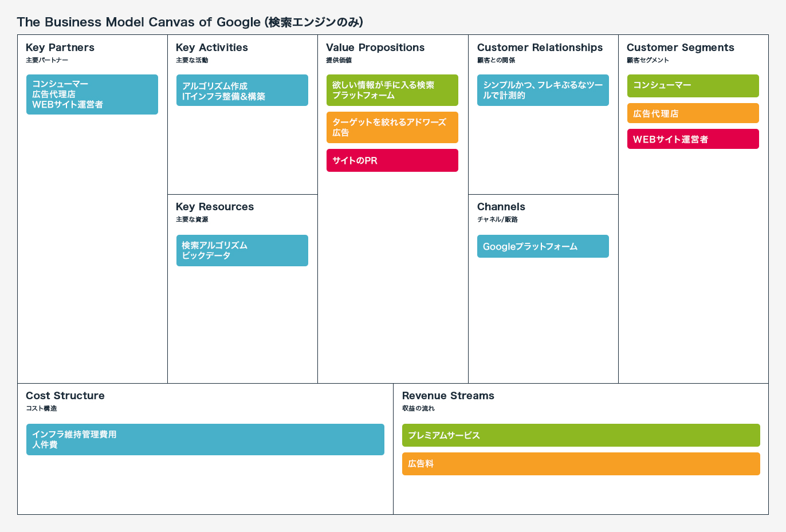Click the subtitle '主要パートナー'
This screenshot has height=532, width=786.
click(x=47, y=60)
